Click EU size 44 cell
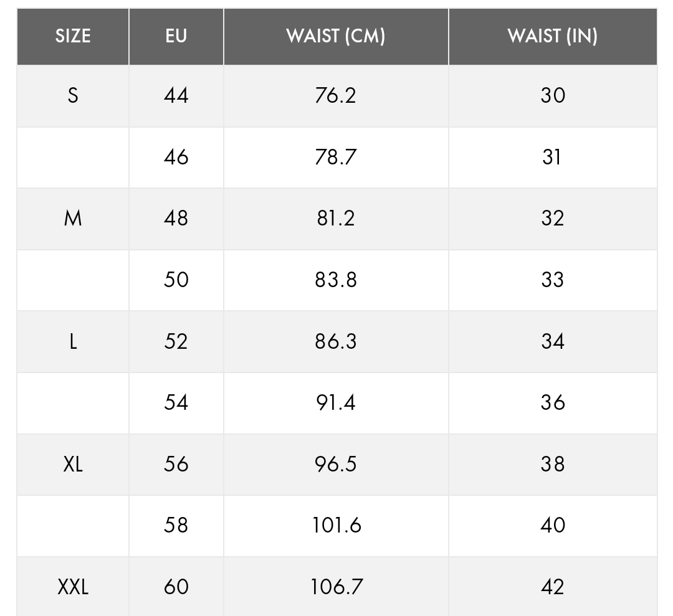673x616 pixels. coord(176,95)
